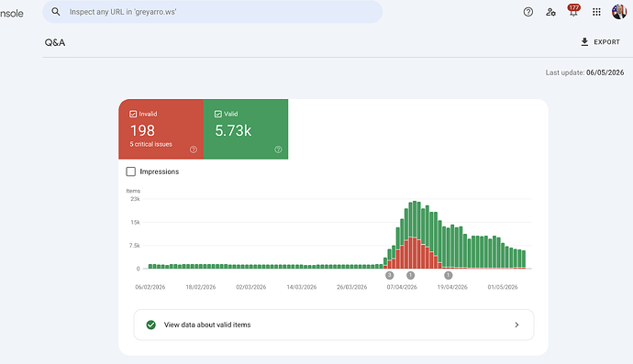Enable the Impressions checkbox

pos(131,171)
